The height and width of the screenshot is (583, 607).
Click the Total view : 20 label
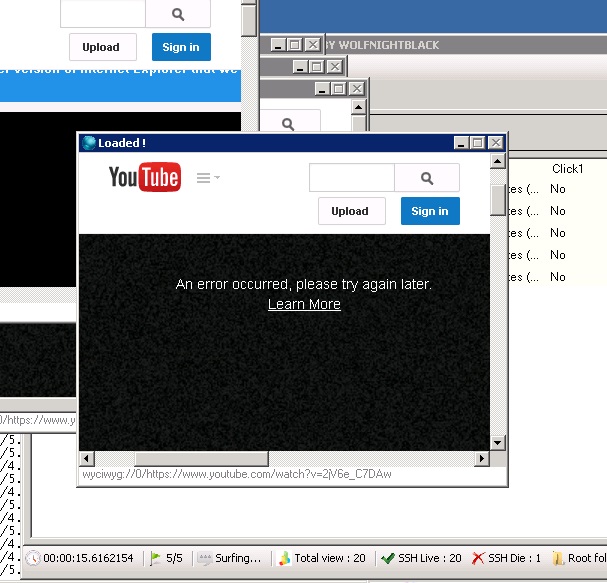(x=330, y=558)
